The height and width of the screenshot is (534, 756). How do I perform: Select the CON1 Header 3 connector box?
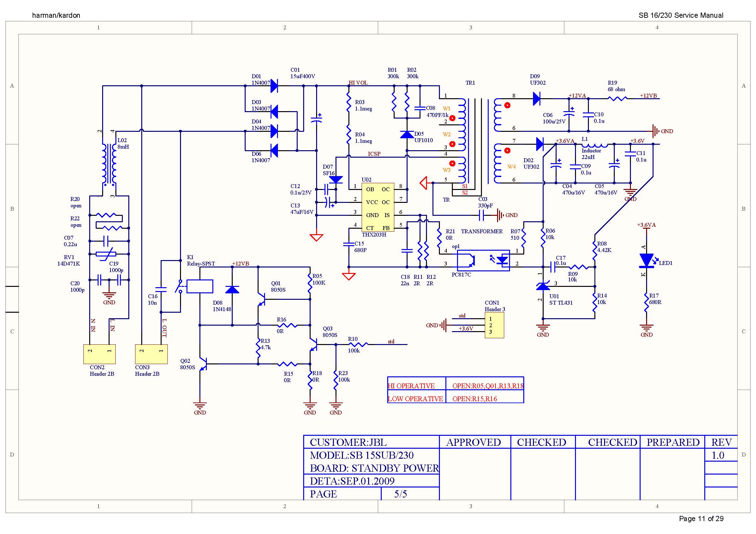(x=494, y=325)
